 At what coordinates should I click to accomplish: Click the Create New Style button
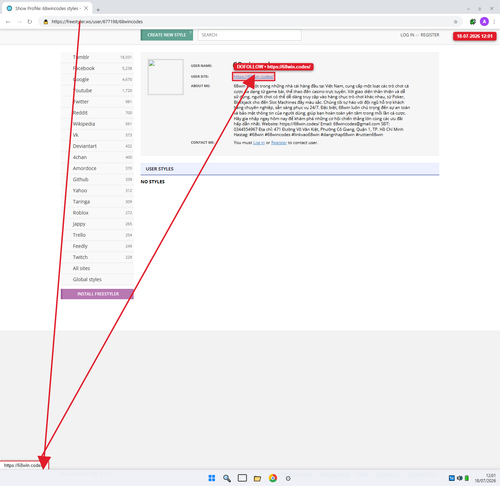167,35
